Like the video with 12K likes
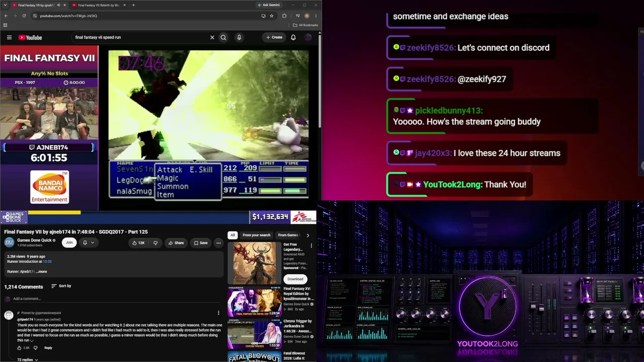Viewport: 644px width, 362px height. (138, 243)
